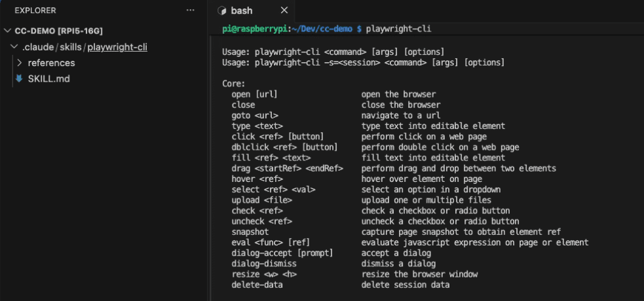Click 'resize <w> <h>' command text
The height and width of the screenshot is (301, 644).
point(264,274)
